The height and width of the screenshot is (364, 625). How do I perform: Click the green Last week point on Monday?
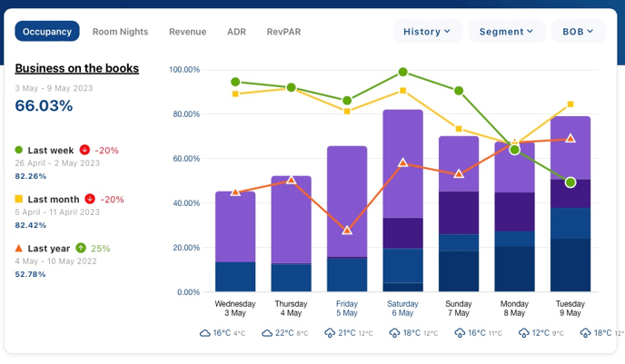(515, 150)
